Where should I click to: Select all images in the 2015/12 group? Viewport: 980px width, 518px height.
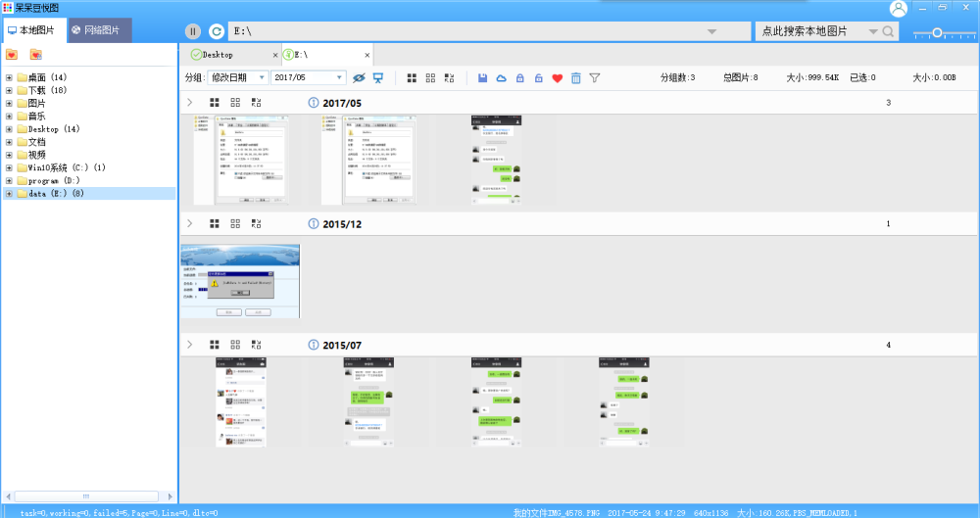[x=215, y=224]
